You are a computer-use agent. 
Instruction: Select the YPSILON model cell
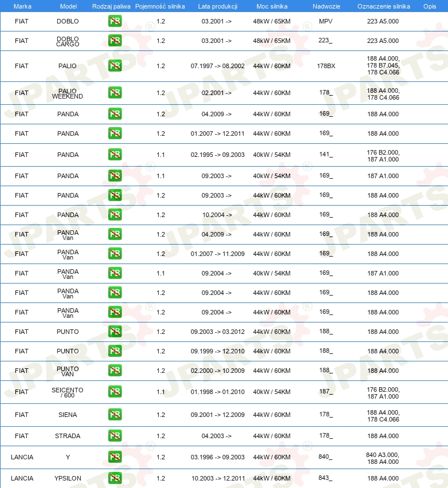[x=68, y=478]
